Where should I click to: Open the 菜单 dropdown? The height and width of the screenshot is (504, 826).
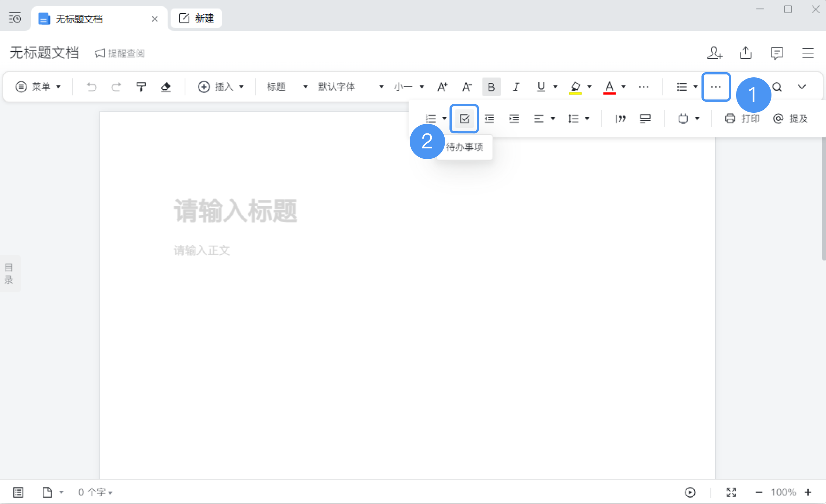click(38, 87)
